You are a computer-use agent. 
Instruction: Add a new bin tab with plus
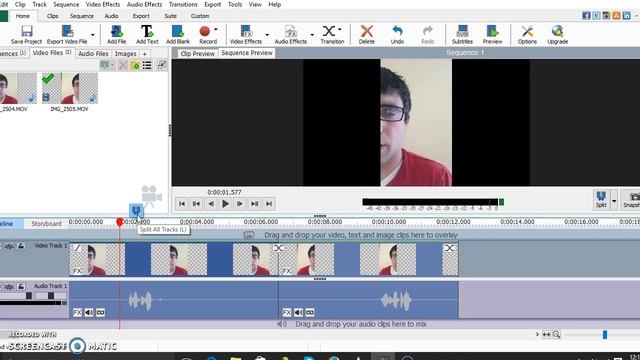pyautogui.click(x=144, y=54)
